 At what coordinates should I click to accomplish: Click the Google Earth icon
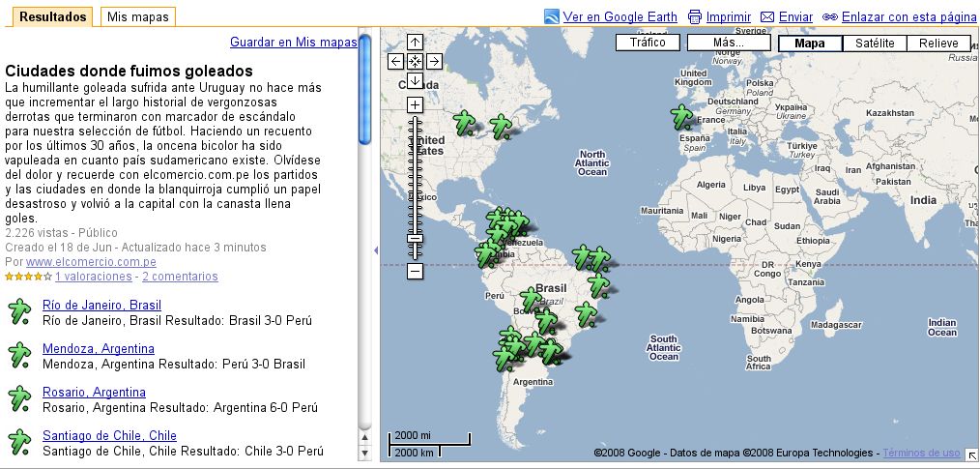551,16
